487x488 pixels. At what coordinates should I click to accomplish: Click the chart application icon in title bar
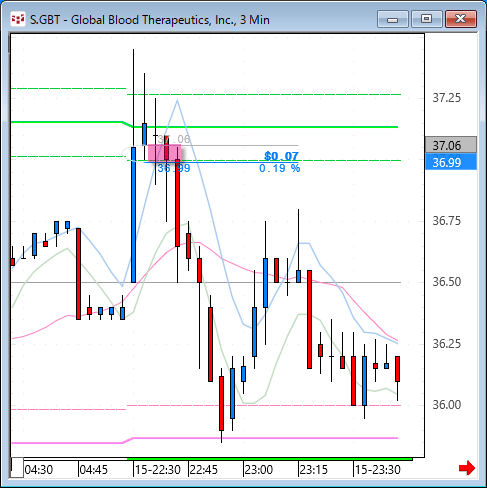tap(18, 20)
